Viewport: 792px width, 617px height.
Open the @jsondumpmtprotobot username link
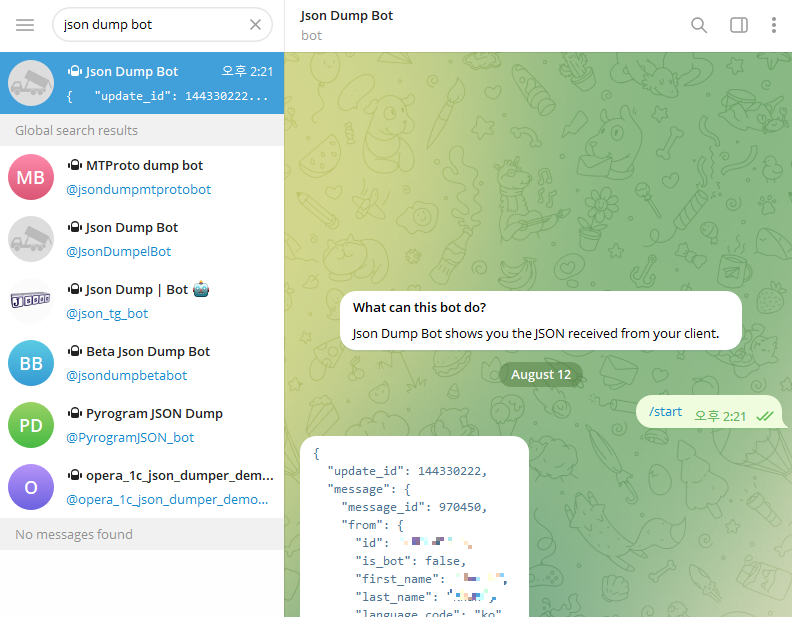pyautogui.click(x=138, y=189)
